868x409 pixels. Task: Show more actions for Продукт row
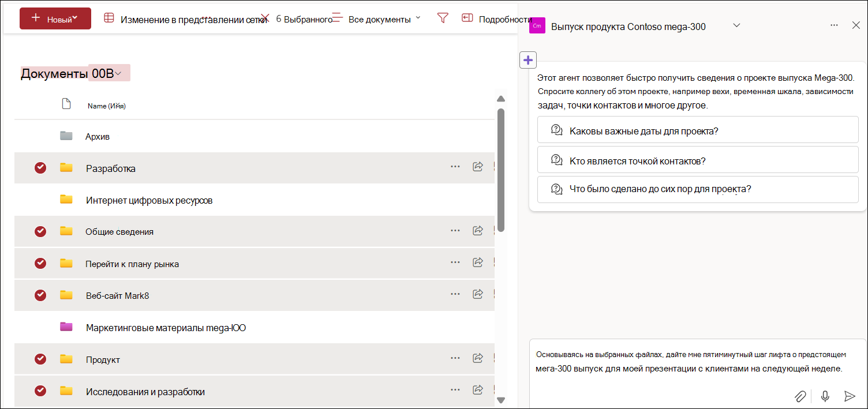click(455, 358)
